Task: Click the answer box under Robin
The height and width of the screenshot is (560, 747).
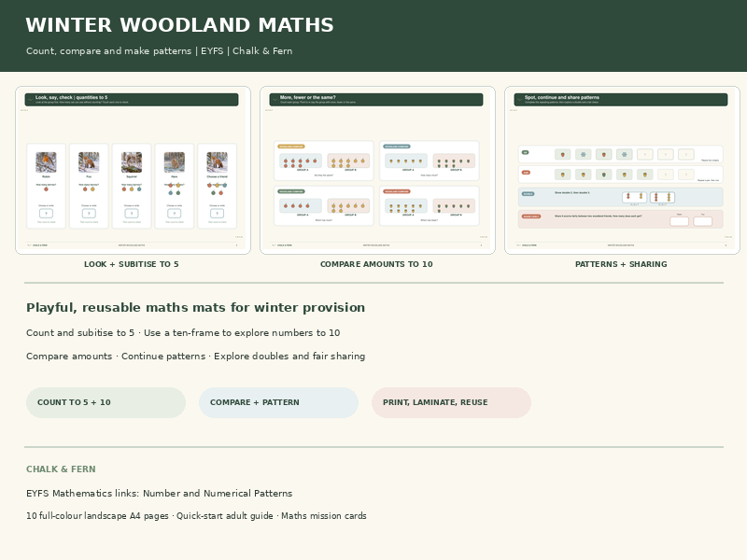Action: pyautogui.click(x=46, y=214)
